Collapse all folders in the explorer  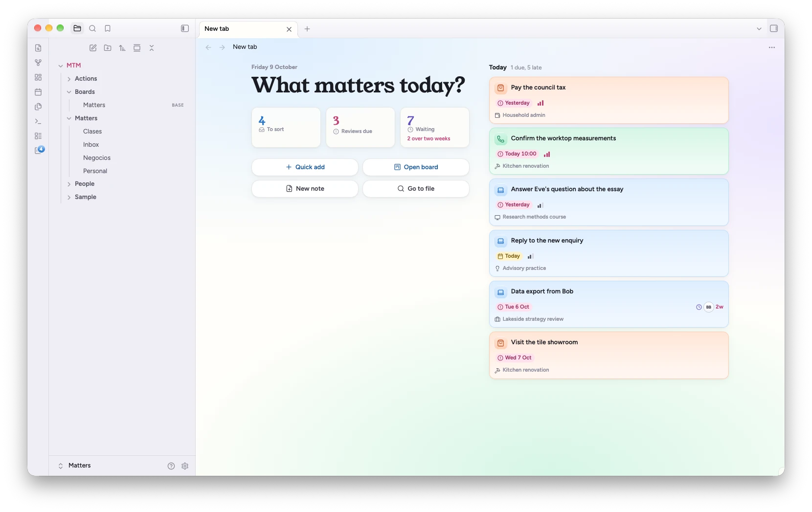(x=152, y=48)
